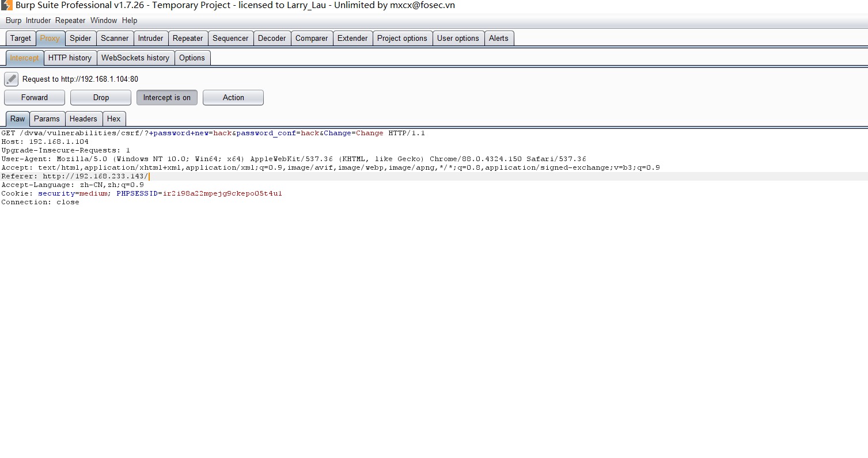Screen dimensions: 868x458
Task: Switch to the Scanner tab
Action: pyautogui.click(x=115, y=39)
